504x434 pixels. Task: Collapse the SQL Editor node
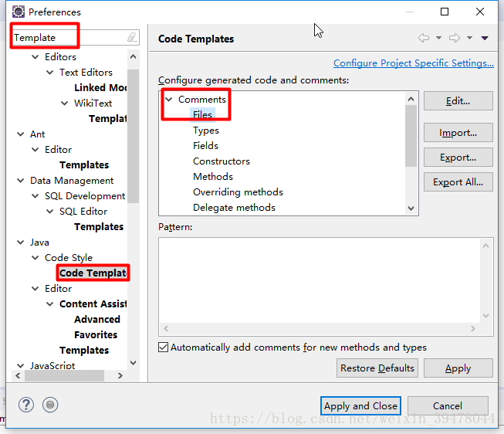[x=50, y=212]
